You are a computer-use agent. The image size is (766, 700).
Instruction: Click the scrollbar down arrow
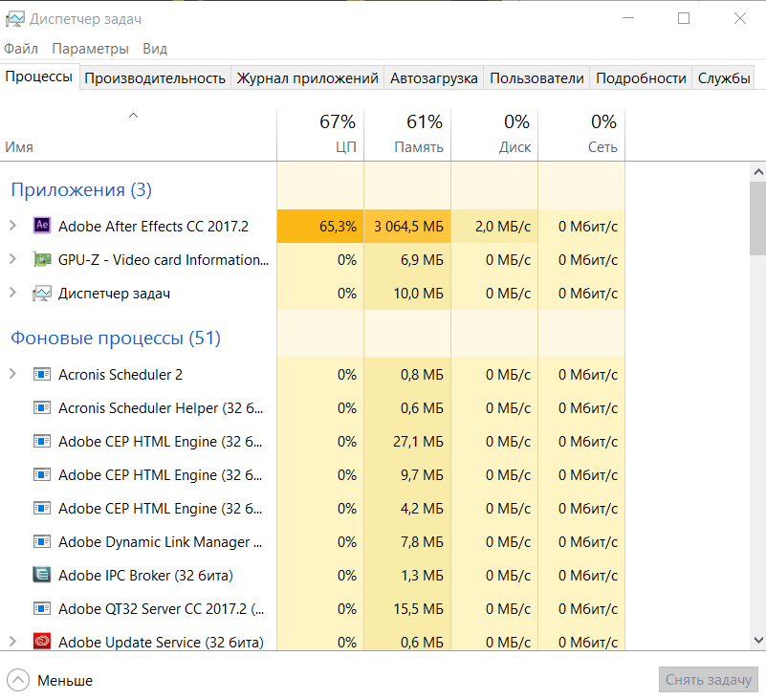758,640
